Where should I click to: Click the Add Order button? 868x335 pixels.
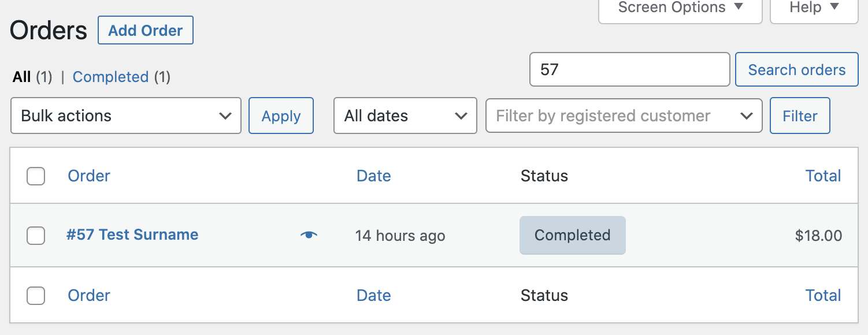click(145, 30)
